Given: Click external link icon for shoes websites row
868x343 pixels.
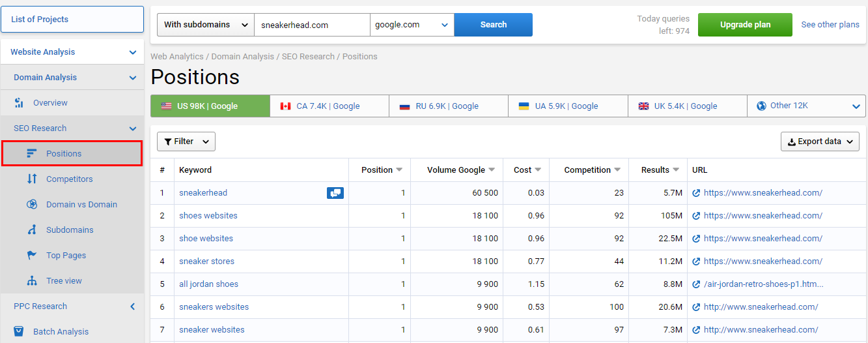Looking at the screenshot, I should pyautogui.click(x=696, y=216).
